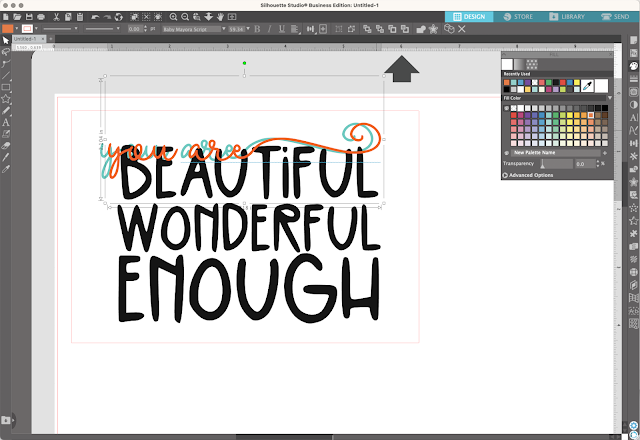Open the LIBRARY tab
The image size is (640, 440).
pos(566,17)
